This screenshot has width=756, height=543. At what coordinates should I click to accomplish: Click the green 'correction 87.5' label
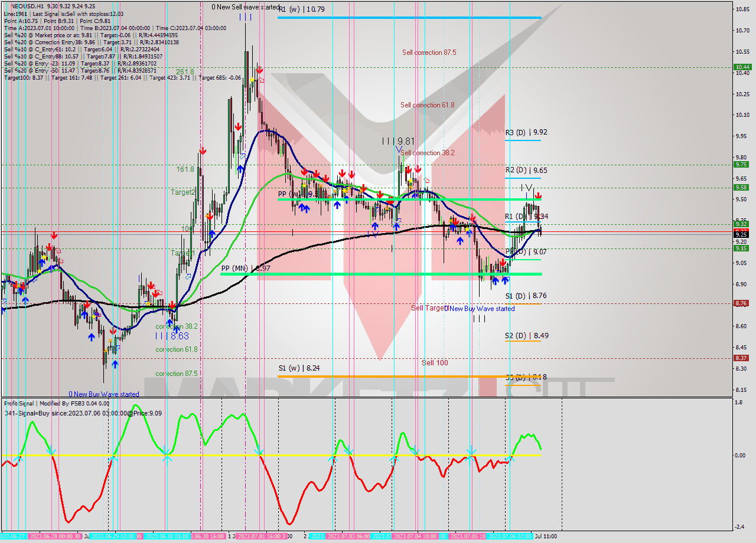click(177, 374)
